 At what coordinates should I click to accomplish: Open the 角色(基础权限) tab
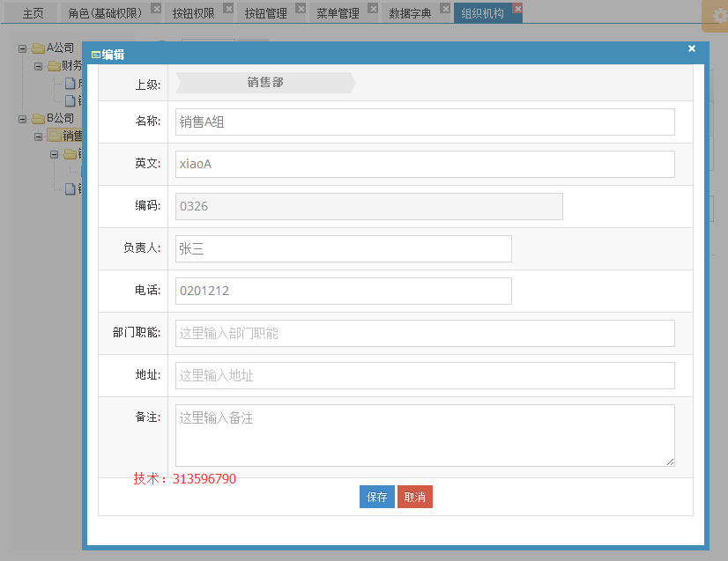[x=105, y=13]
